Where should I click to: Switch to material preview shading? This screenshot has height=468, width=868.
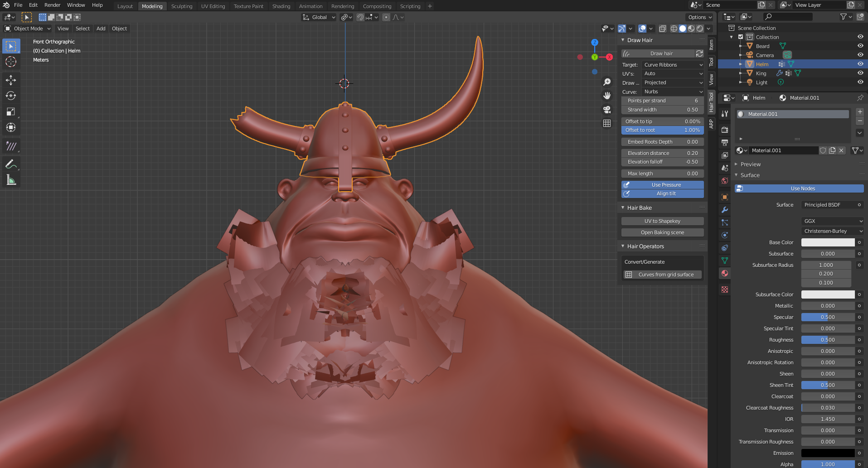point(691,29)
